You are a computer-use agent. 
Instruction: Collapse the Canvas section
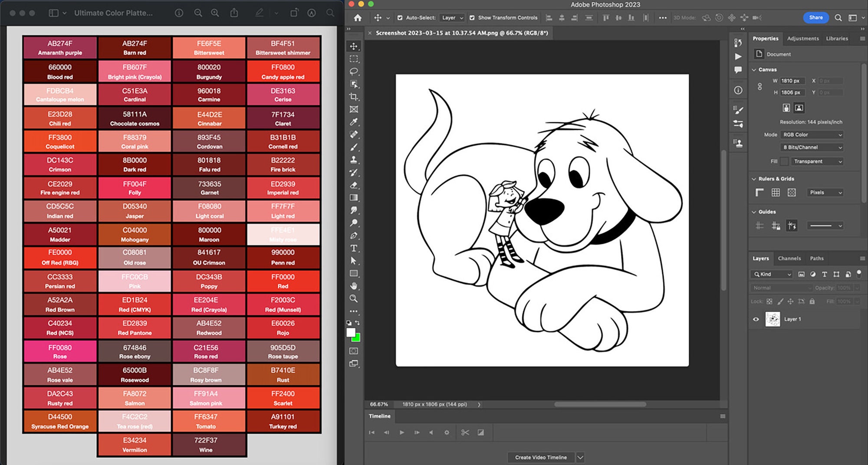click(x=754, y=69)
